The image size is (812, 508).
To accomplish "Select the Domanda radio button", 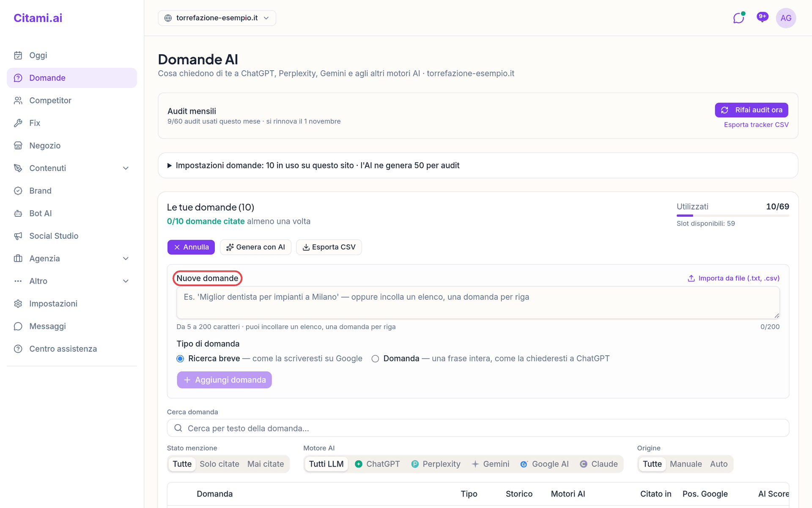I will point(375,359).
